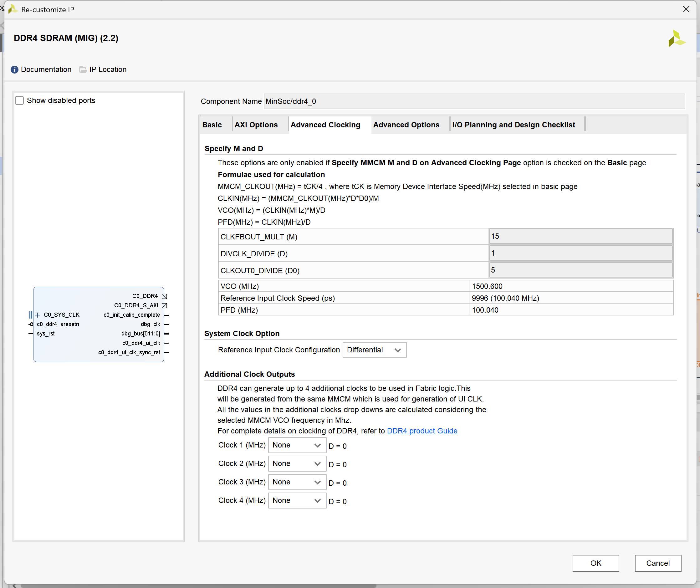Image resolution: width=700 pixels, height=588 pixels.
Task: Open the Clock 1 (MHz) dropdown
Action: coord(297,445)
